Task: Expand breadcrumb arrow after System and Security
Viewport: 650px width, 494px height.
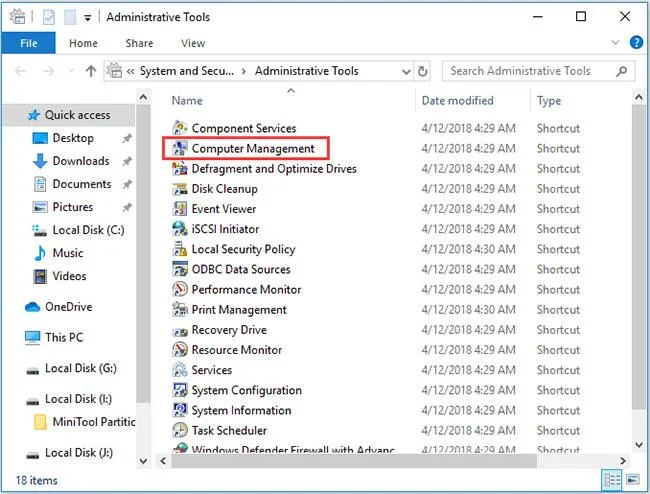Action: pos(244,71)
